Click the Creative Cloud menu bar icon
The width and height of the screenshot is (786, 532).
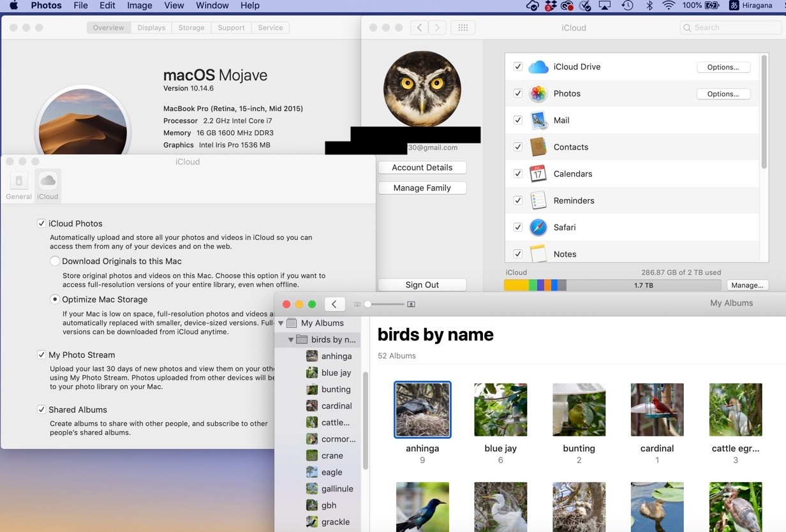[x=567, y=6]
